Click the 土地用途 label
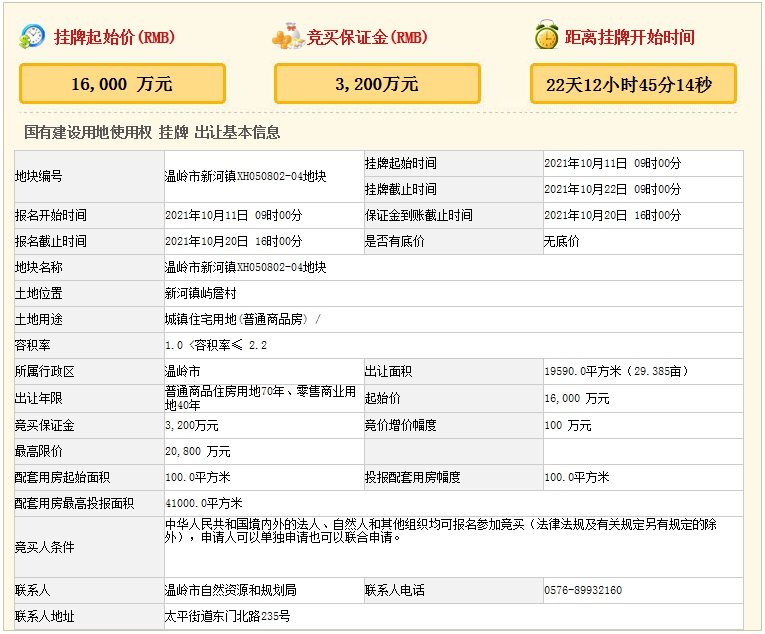 pos(39,319)
